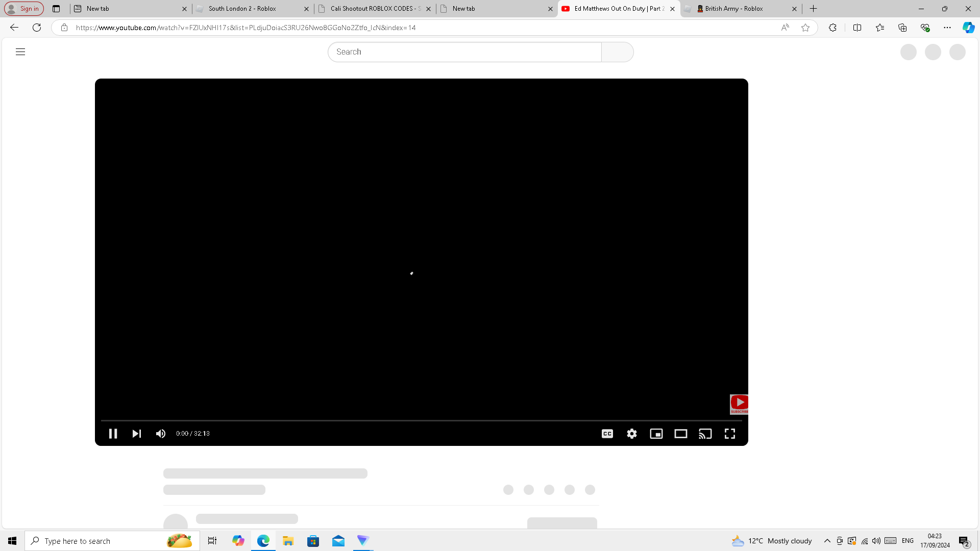Open Browser essentials
This screenshot has height=551, width=980.
click(x=925, y=28)
